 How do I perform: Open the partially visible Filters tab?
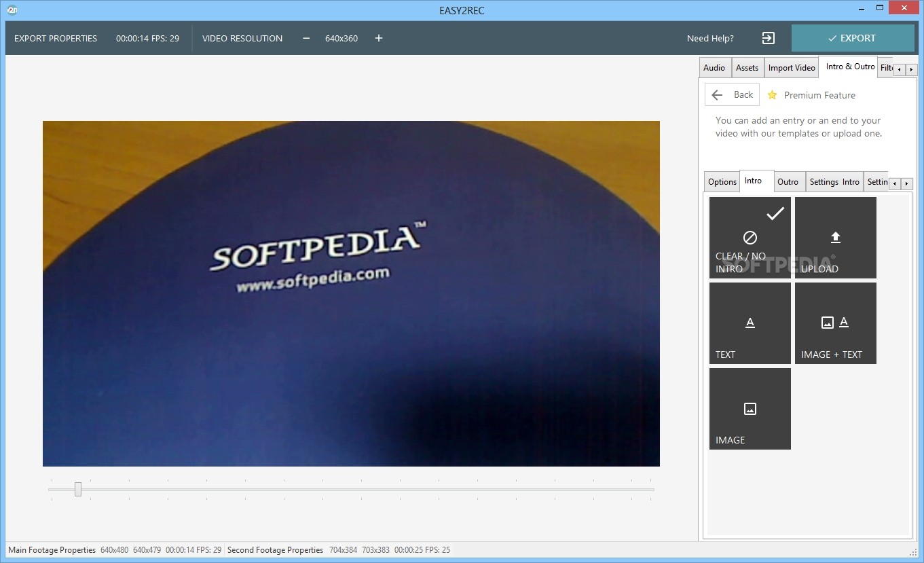[885, 68]
